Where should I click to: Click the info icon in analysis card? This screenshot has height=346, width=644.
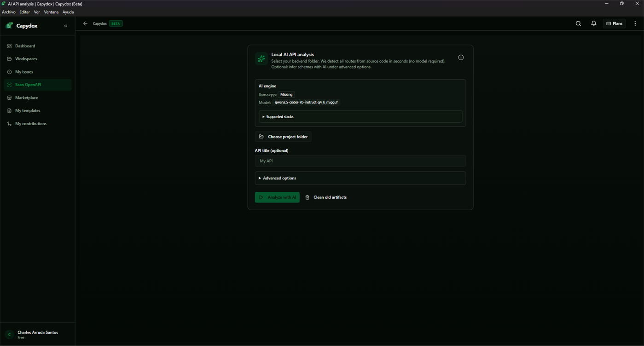(x=461, y=58)
